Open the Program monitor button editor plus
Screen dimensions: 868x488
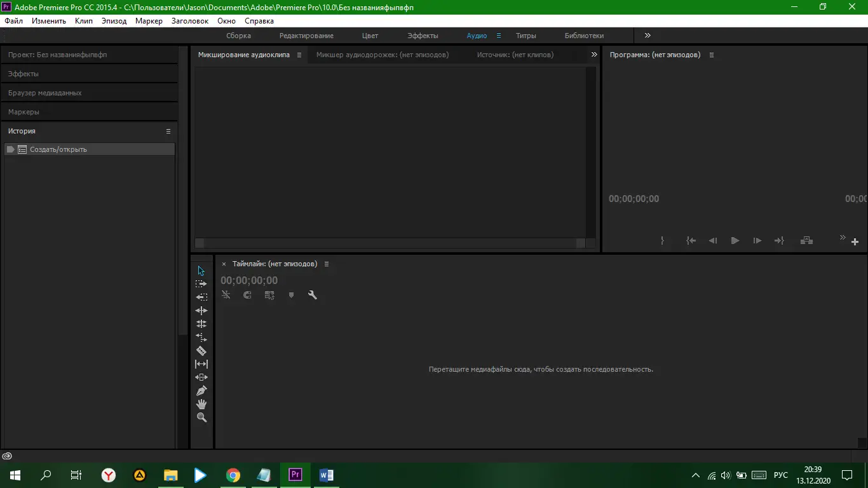[855, 242]
